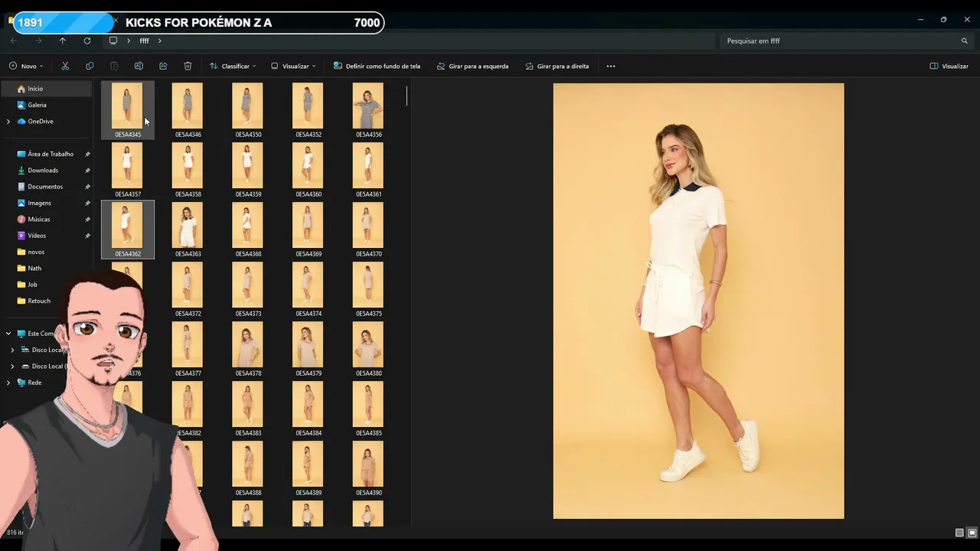
Task: Click Definir como fundo de tela
Action: click(377, 66)
